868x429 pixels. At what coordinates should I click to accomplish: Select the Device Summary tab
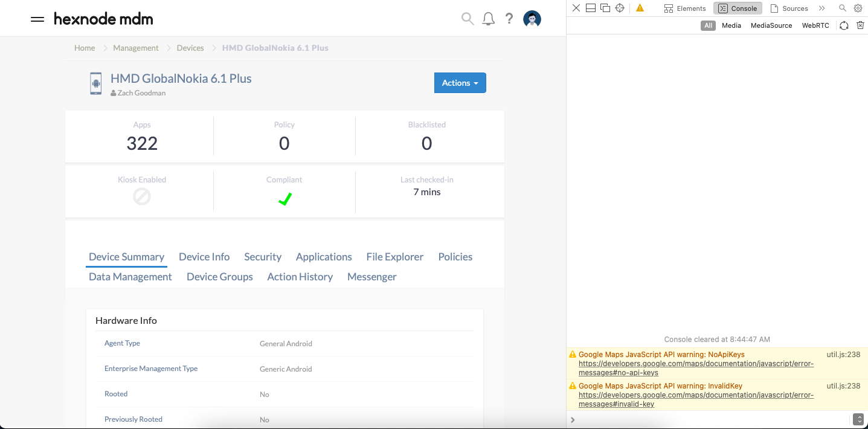pyautogui.click(x=127, y=257)
